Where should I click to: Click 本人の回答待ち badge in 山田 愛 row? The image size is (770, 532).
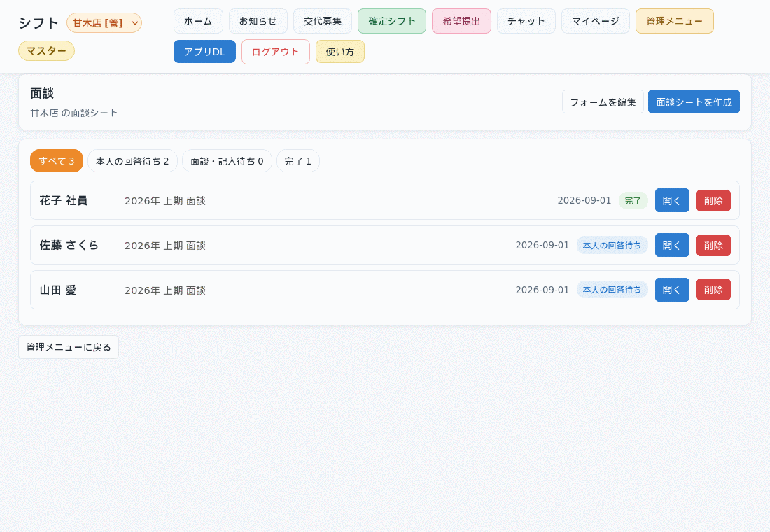point(612,290)
